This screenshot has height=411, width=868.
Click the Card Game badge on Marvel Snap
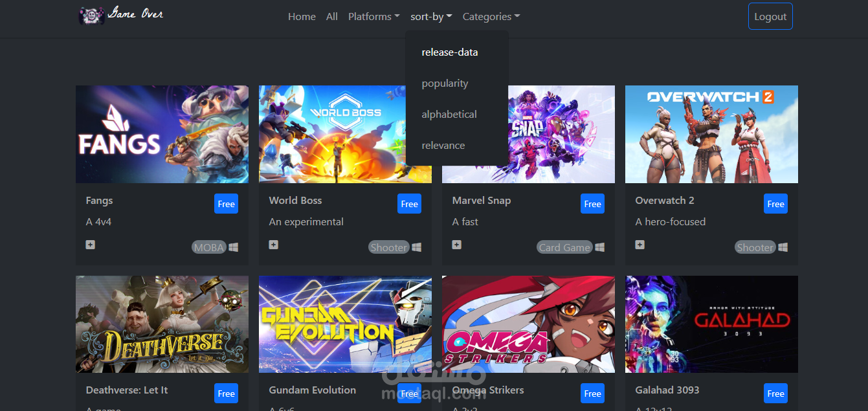565,247
